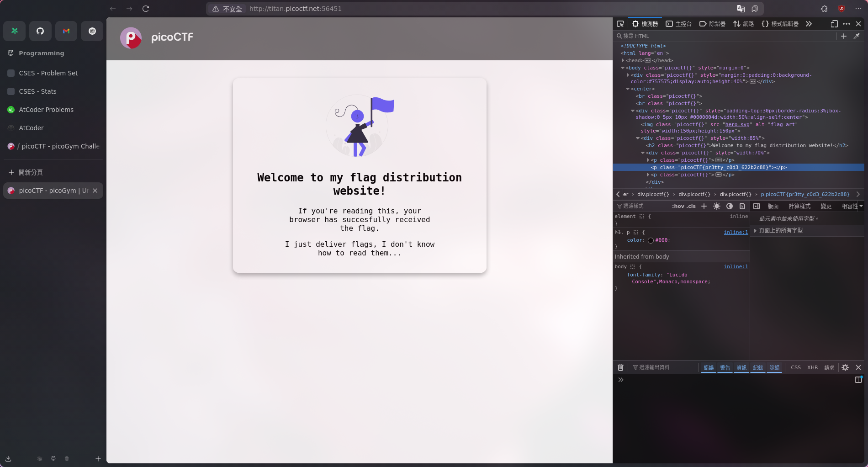This screenshot has width=868, height=467.
Task: Open responsive design mode icon
Action: tap(834, 24)
